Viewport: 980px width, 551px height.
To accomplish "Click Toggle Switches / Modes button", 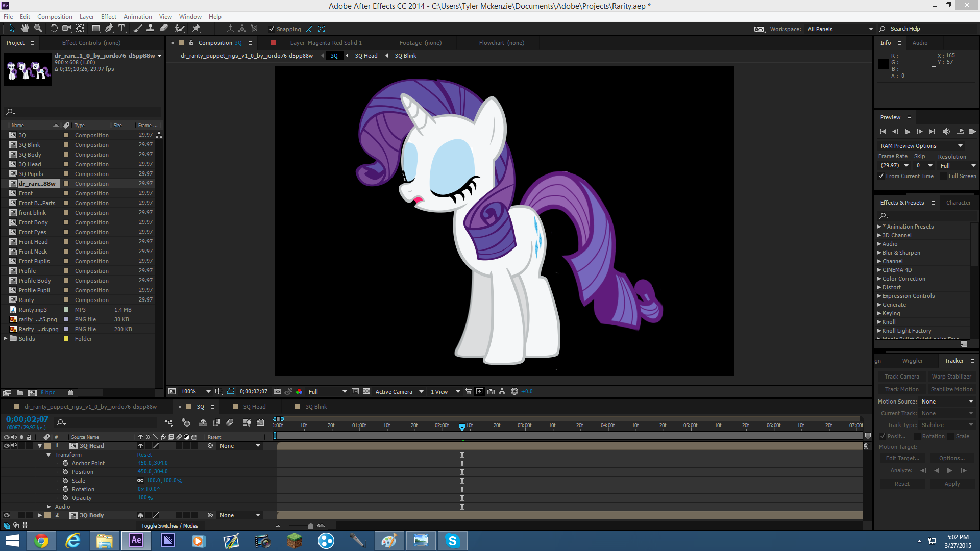I will tap(169, 525).
